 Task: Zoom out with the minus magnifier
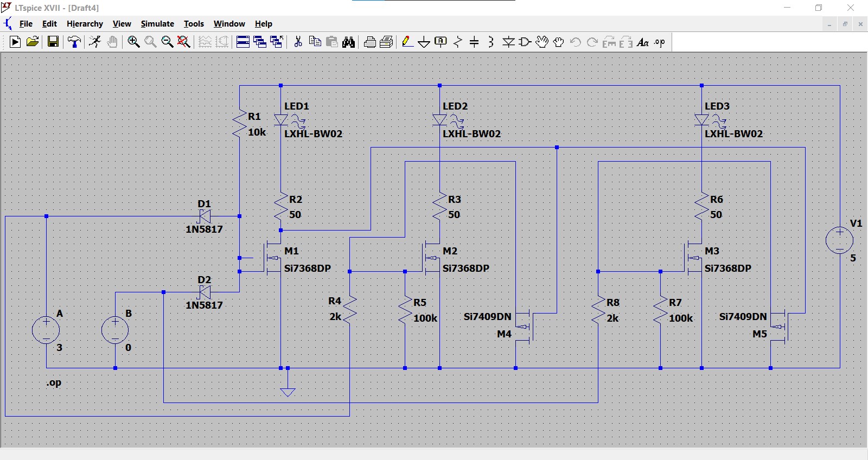pyautogui.click(x=167, y=42)
